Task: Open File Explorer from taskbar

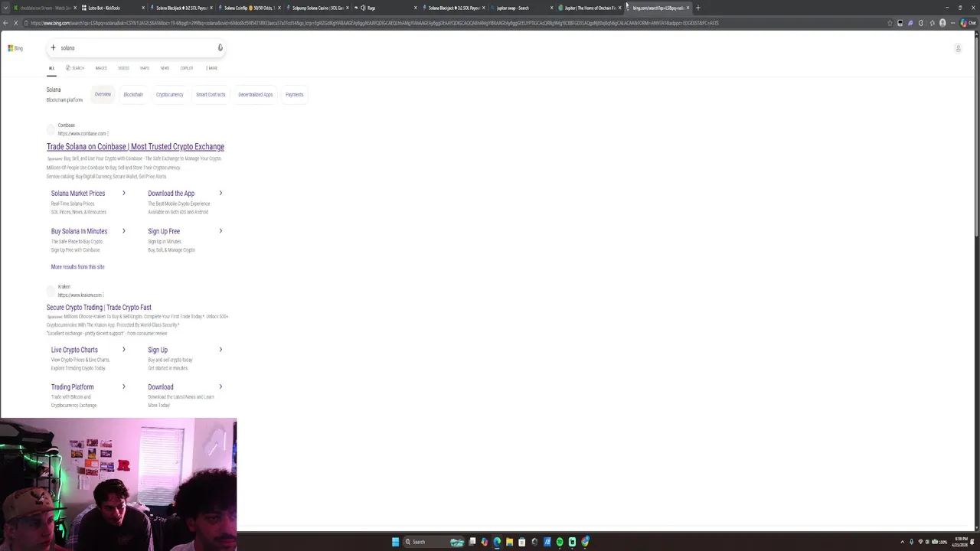Action: pos(509,542)
